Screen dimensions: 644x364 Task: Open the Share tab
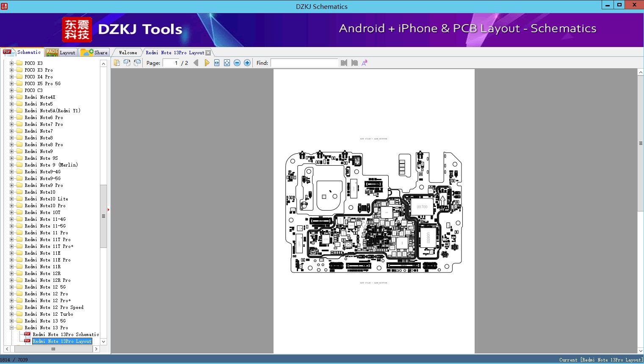94,53
